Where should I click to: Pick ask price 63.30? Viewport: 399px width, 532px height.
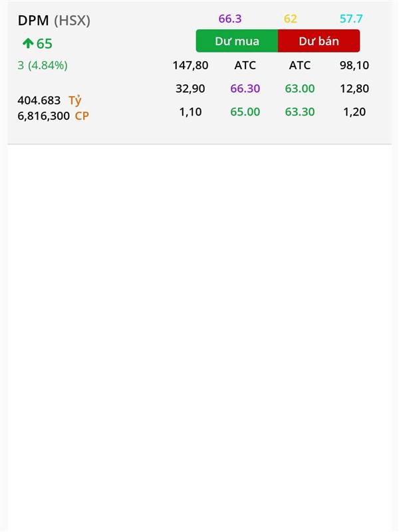click(300, 112)
